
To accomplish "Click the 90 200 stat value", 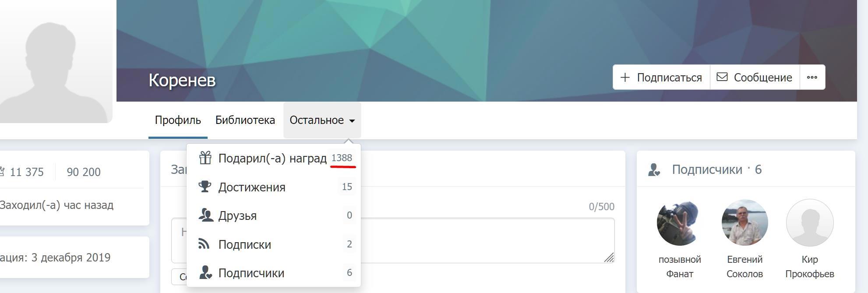I will pos(84,172).
